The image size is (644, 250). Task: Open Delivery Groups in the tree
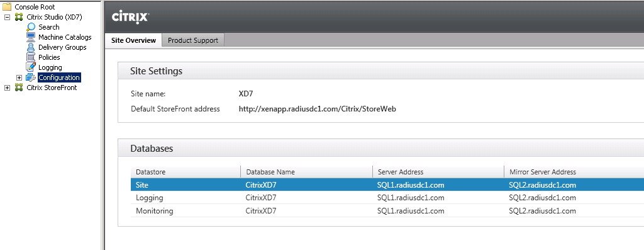click(62, 47)
